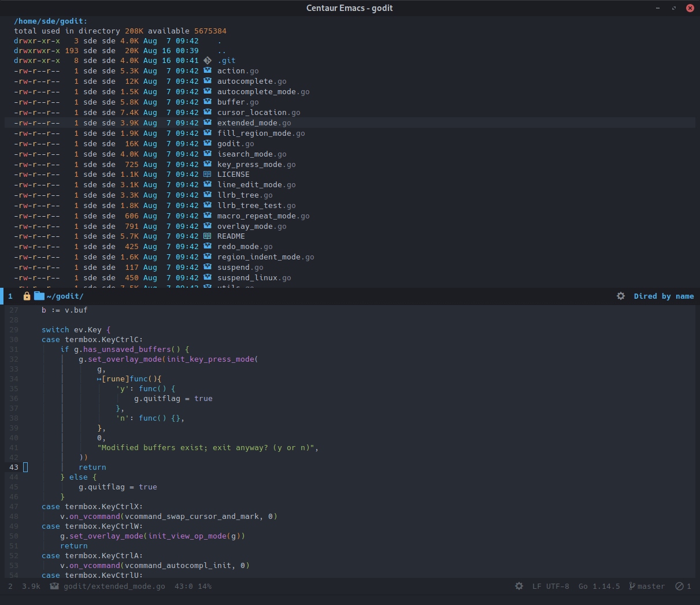Image resolution: width=700 pixels, height=605 pixels.
Task: Click the master branch indicator
Action: click(651, 587)
